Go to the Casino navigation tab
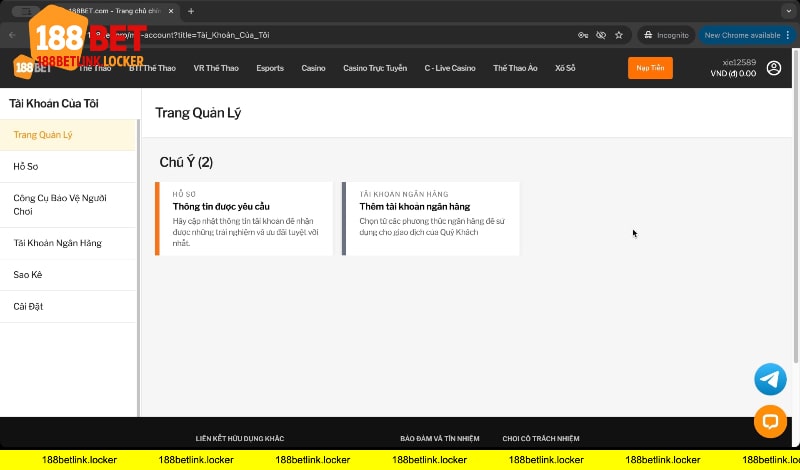Viewport: 800px width, 470px height. [x=313, y=68]
